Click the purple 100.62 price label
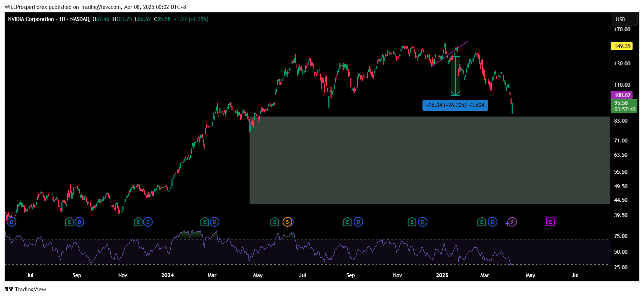 tap(622, 95)
